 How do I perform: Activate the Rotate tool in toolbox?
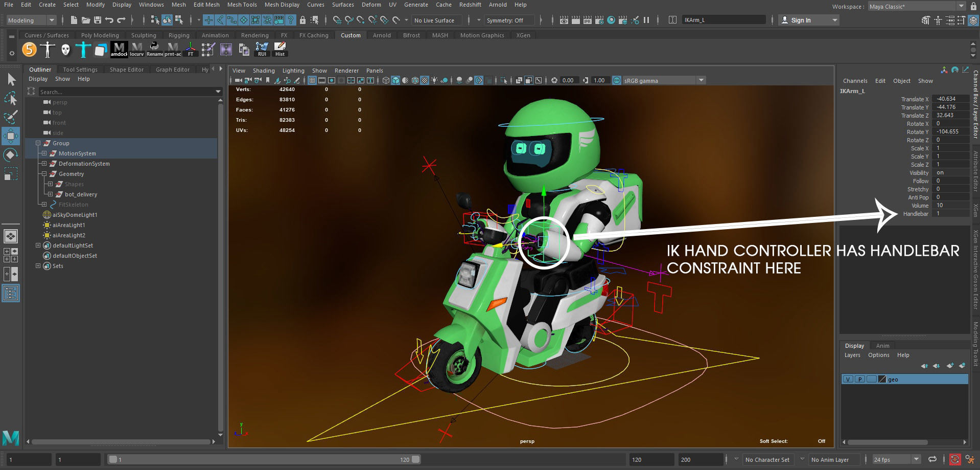coord(11,155)
